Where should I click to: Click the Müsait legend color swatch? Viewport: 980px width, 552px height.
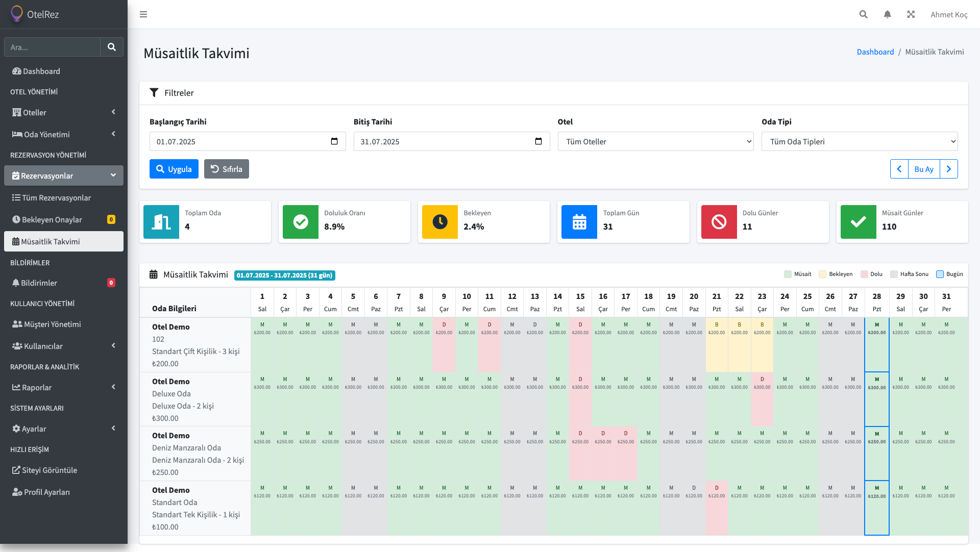point(788,274)
